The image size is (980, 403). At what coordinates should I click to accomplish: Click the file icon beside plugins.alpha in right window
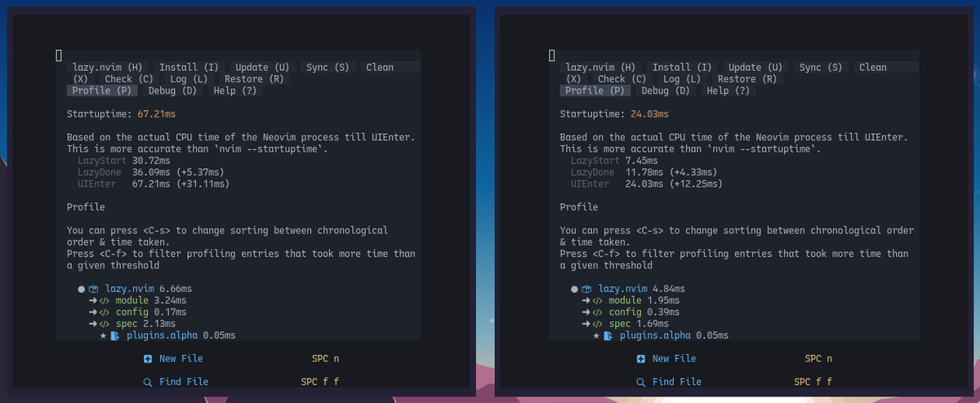[608, 335]
